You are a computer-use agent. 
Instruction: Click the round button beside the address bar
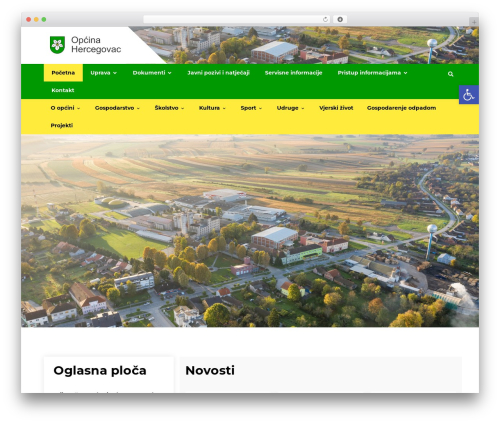[340, 20]
